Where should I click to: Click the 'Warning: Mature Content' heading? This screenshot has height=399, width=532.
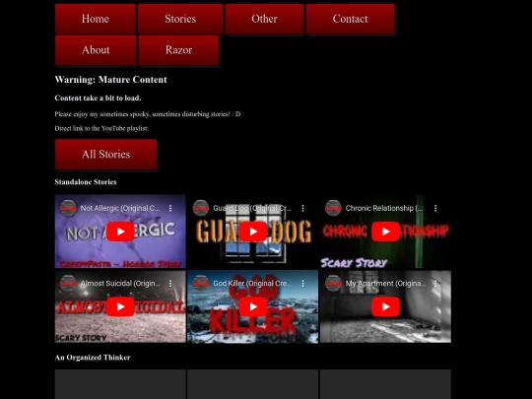(x=110, y=80)
